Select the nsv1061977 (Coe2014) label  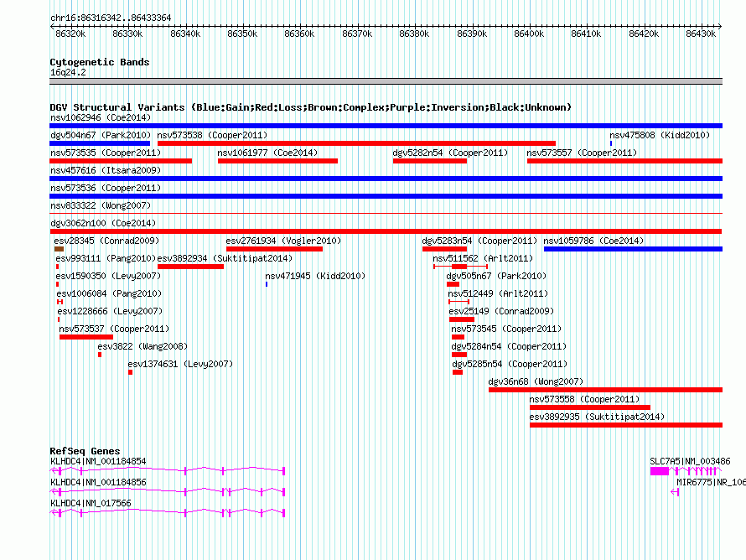267,153
